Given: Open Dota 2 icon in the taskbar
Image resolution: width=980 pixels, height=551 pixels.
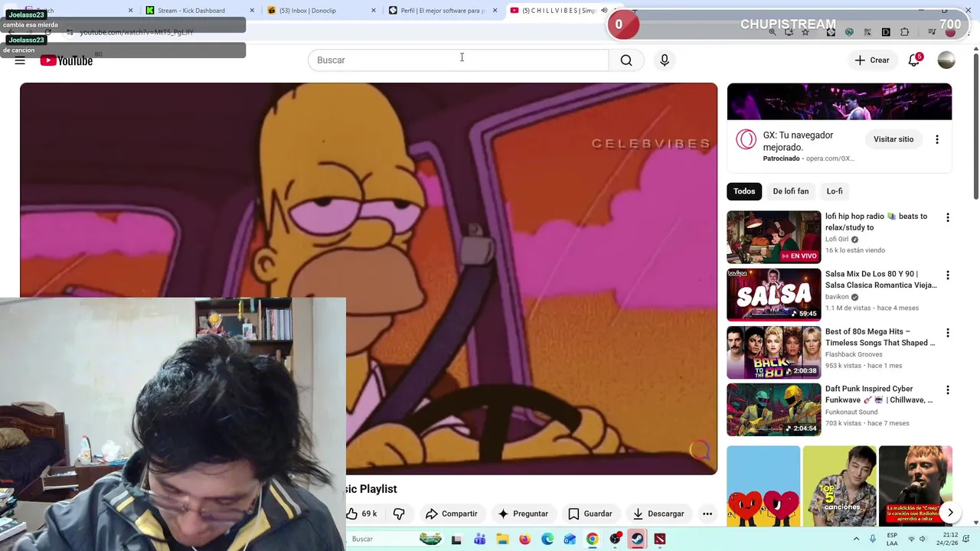Looking at the screenshot, I should (660, 540).
